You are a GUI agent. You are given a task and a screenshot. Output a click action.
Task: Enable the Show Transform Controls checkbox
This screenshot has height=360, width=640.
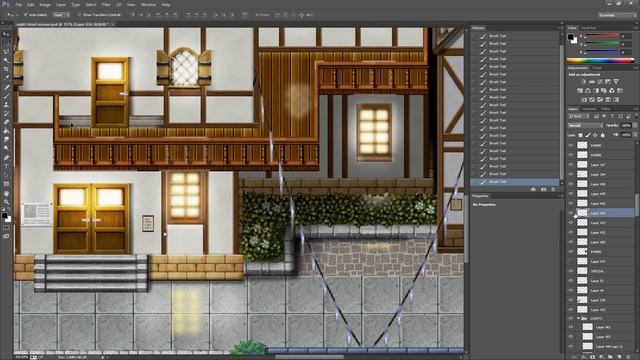(79, 15)
